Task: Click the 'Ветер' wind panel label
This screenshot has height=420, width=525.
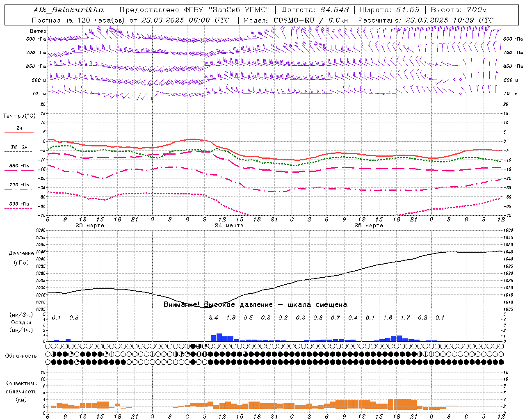Action: [x=38, y=31]
